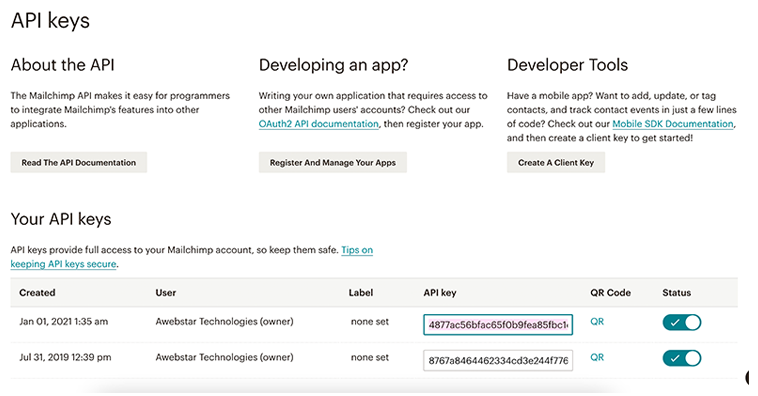The width and height of the screenshot is (758, 396).
Task: Click the User column header
Action: 166,293
